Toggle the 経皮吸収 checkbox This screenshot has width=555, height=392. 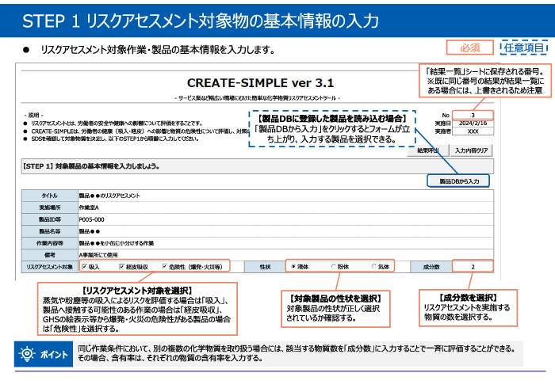pyautogui.click(x=121, y=268)
